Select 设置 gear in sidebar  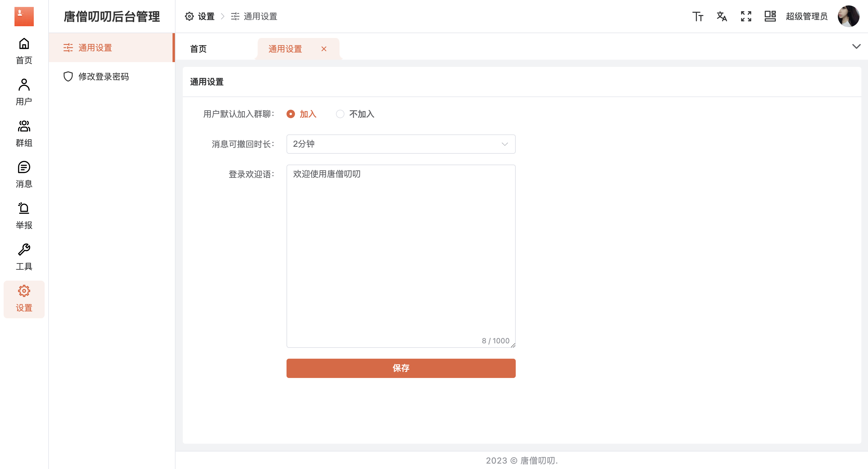click(24, 299)
